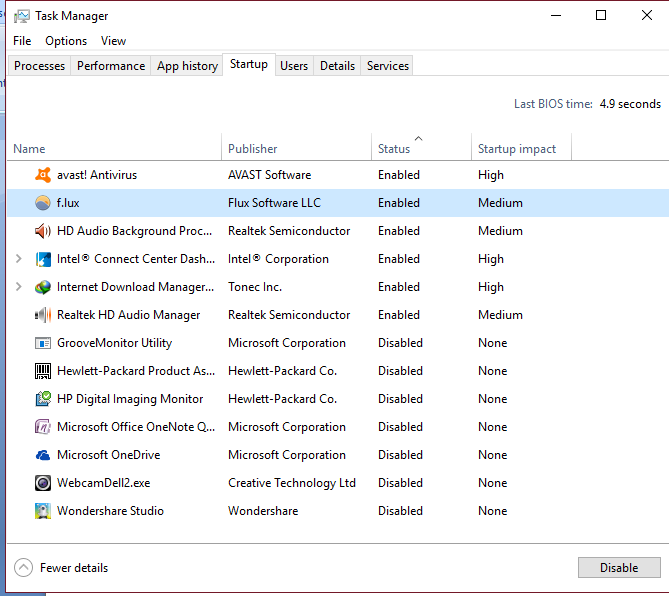The image size is (669, 596).
Task: Click the Task Manager window title text
Action: pos(72,16)
